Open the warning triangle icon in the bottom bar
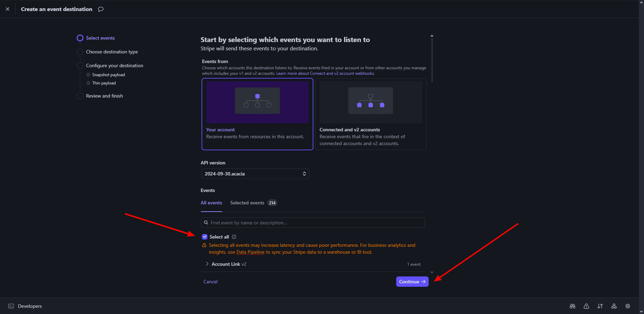This screenshot has height=314, width=644. (586, 306)
